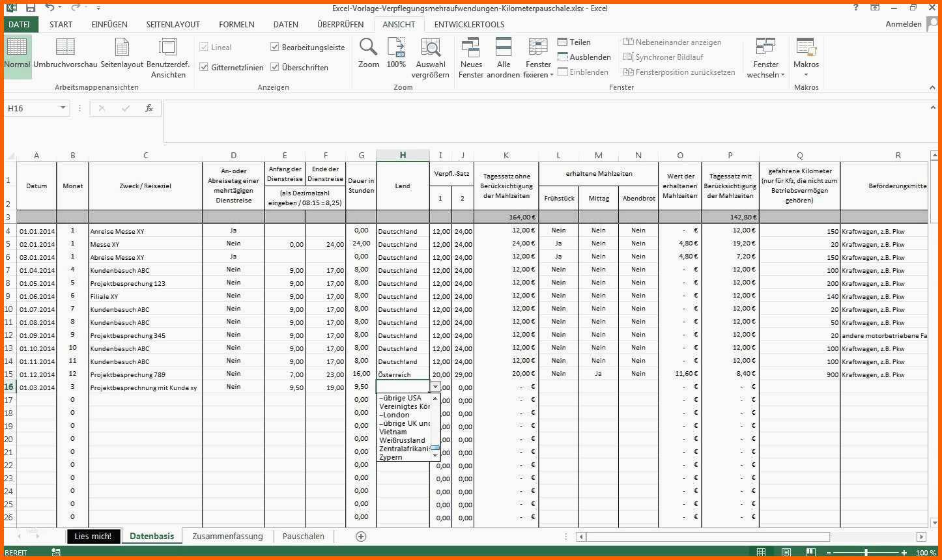Switch to the Zusammenfassung sheet tab
942x560 pixels.
(227, 537)
